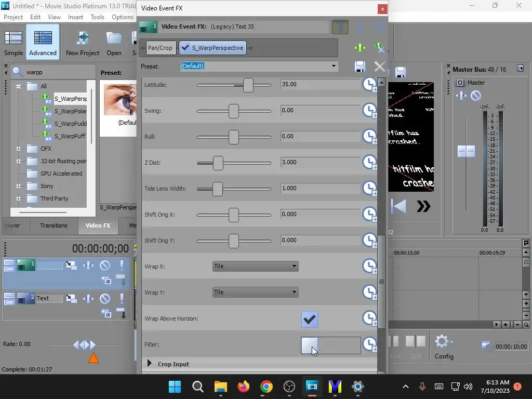Click the Latitude animate keyframe clock icon
532x399 pixels.
pyautogui.click(x=370, y=85)
